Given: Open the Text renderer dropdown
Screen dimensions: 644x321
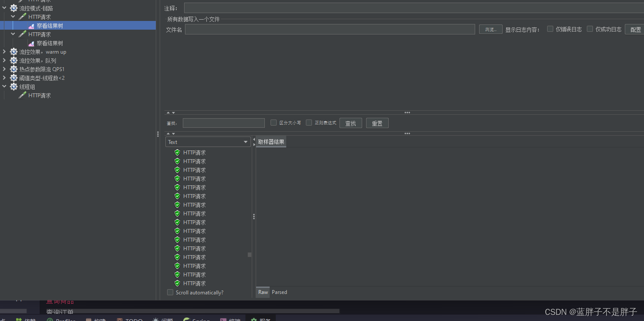Looking at the screenshot, I should (208, 142).
